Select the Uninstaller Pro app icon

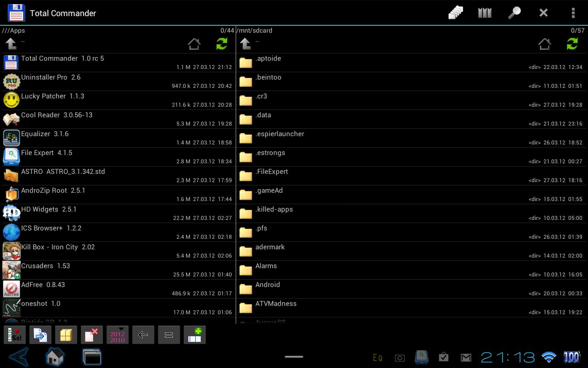(11, 81)
